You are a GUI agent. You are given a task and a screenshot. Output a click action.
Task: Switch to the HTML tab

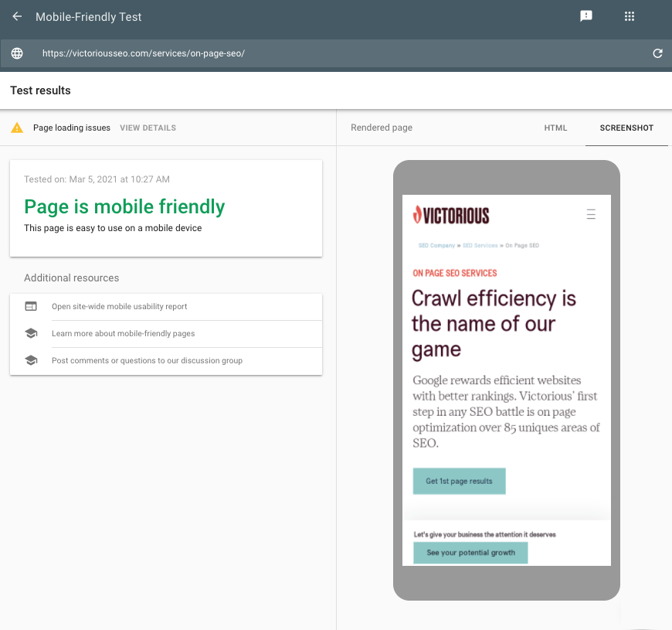click(x=555, y=128)
